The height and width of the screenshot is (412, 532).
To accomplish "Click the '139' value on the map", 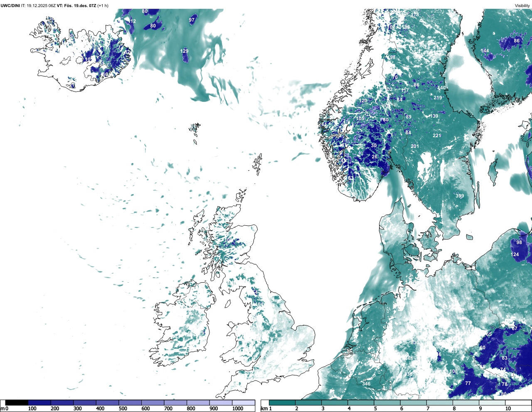I will coord(434,116).
